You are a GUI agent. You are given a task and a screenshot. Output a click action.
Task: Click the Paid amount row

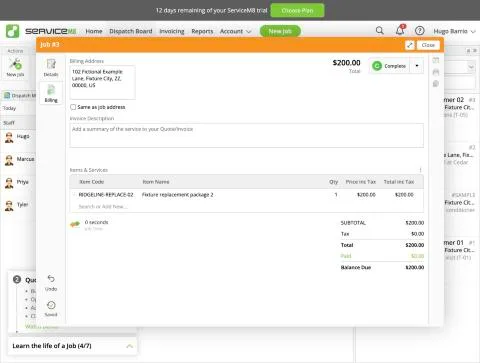[382, 256]
